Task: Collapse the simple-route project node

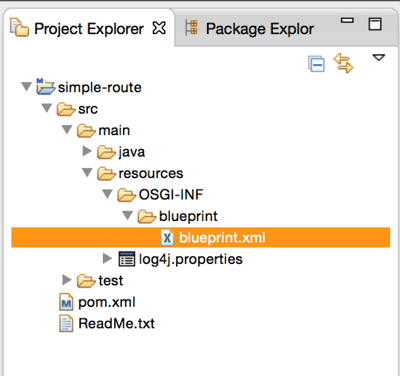Action: pos(26,87)
